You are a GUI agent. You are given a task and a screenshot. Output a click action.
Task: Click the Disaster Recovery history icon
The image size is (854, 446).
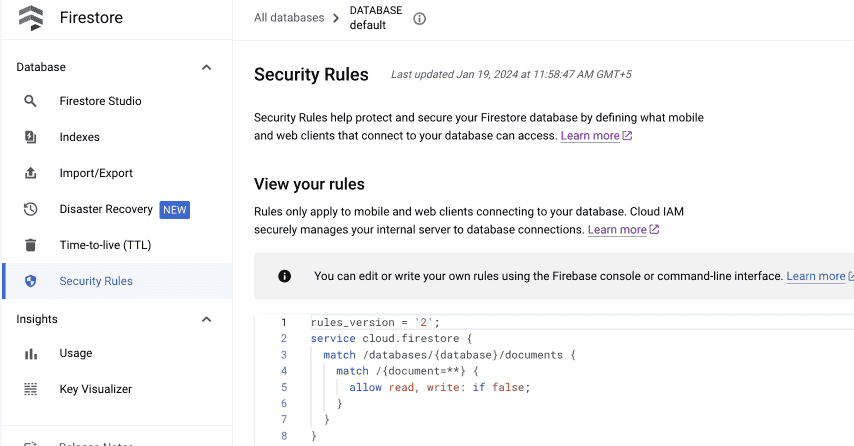click(x=31, y=209)
